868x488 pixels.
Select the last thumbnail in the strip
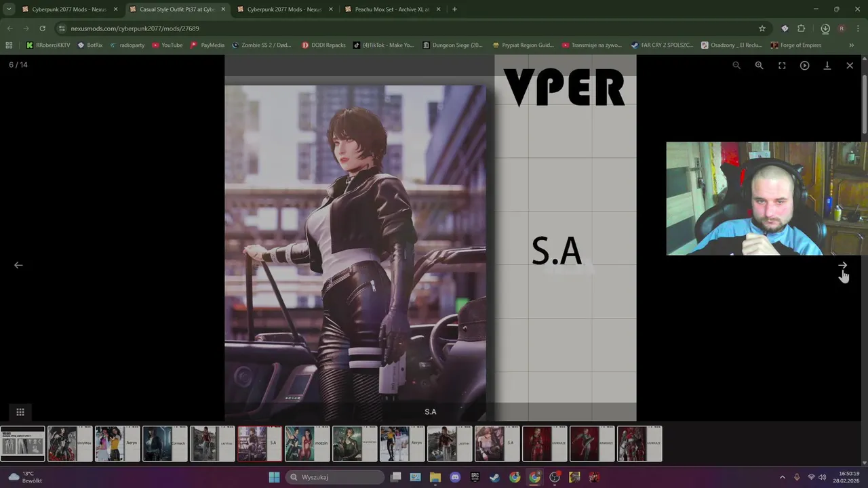click(639, 443)
